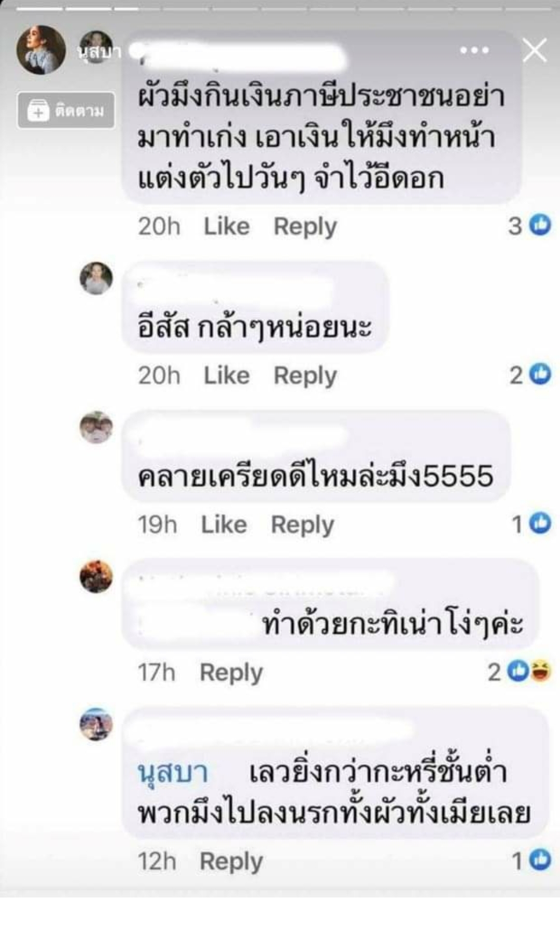Open the story owner's large profile picture

(41, 50)
